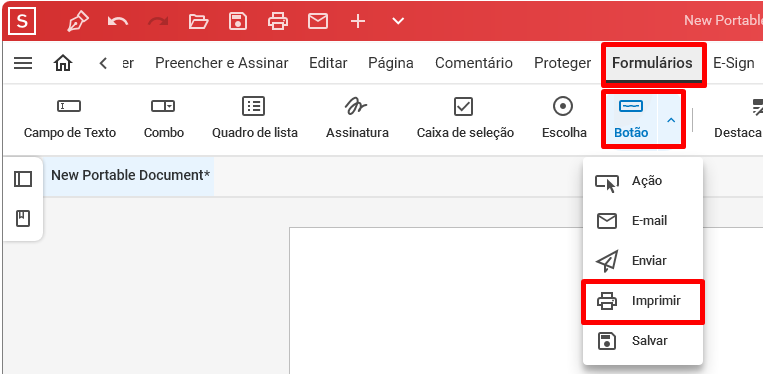Select the Escolha radio button tool
Image resolution: width=763 pixels, height=374 pixels.
click(x=564, y=118)
